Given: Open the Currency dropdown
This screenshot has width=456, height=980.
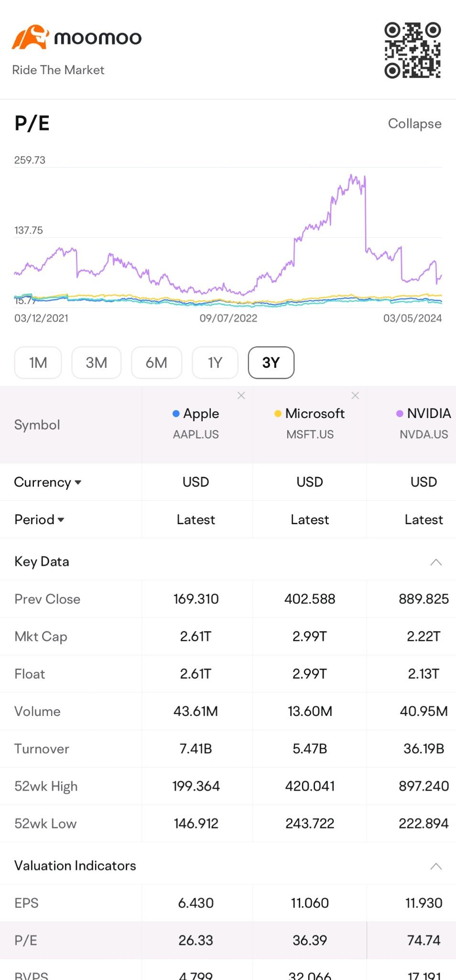Looking at the screenshot, I should 48,482.
